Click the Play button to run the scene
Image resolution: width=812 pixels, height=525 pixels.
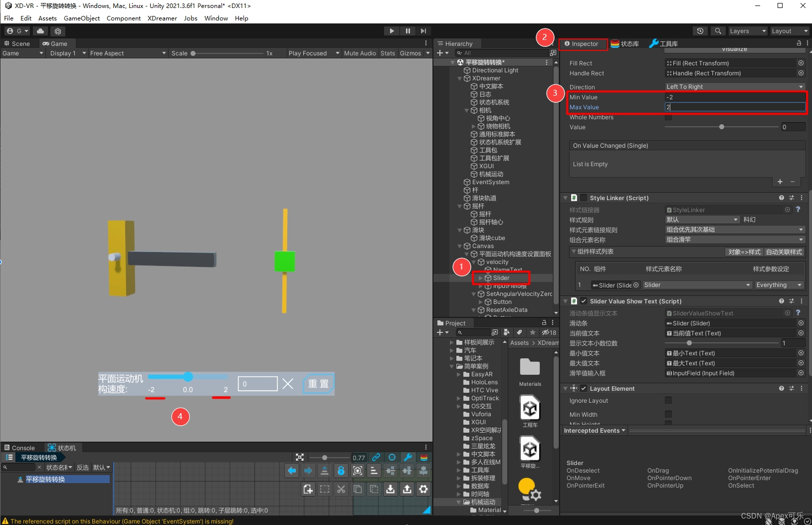(392, 30)
